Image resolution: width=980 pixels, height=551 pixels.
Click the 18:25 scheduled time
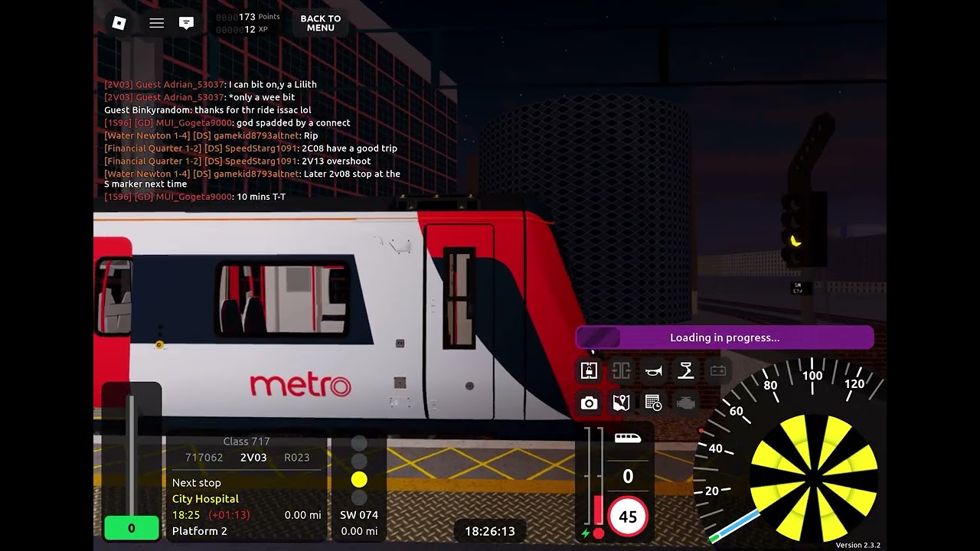(186, 515)
